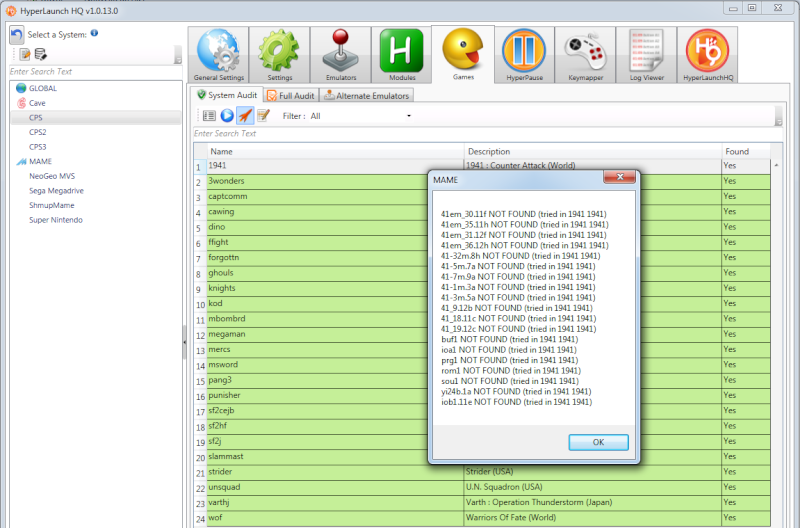The height and width of the screenshot is (528, 800).
Task: Click the games search text field
Action: tap(487, 134)
